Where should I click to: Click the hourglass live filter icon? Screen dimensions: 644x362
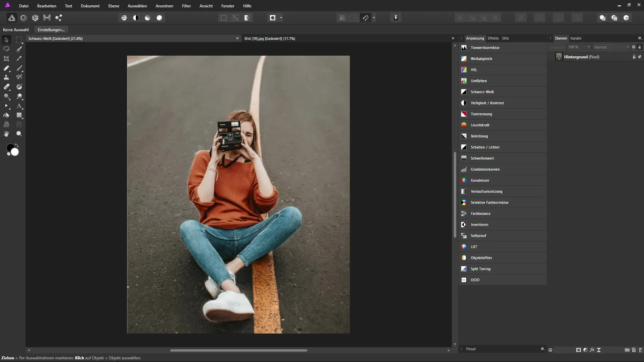coord(599,350)
